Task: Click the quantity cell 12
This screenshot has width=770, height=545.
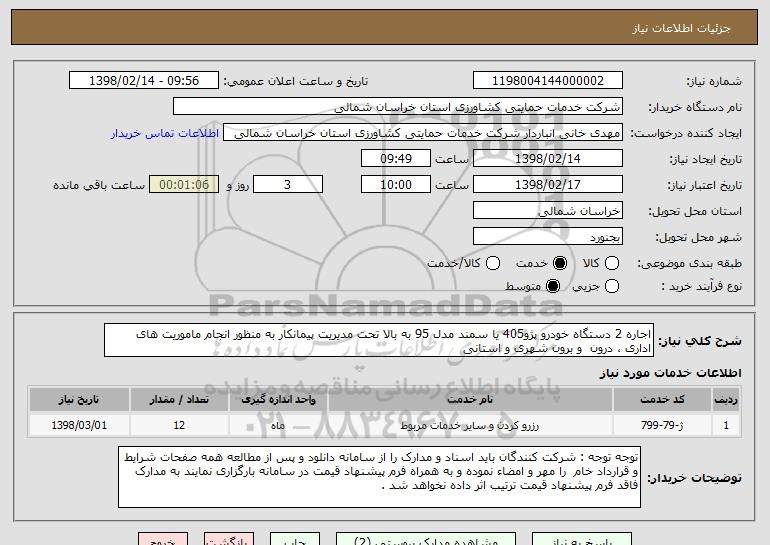Action: pyautogui.click(x=179, y=425)
